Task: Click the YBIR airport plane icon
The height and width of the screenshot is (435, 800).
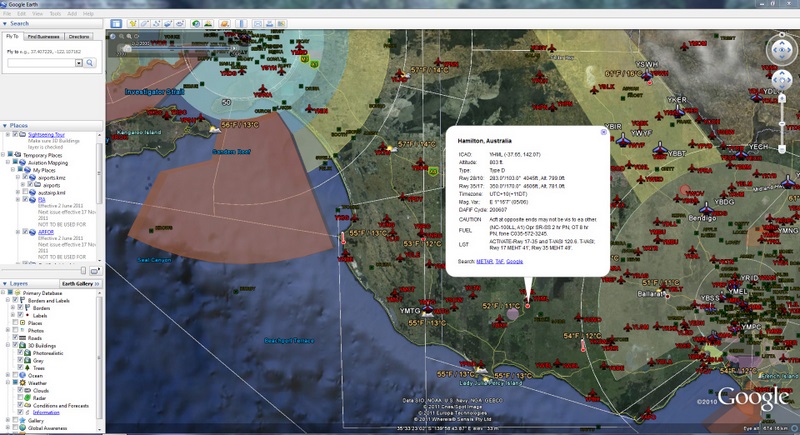Action: click(x=622, y=139)
